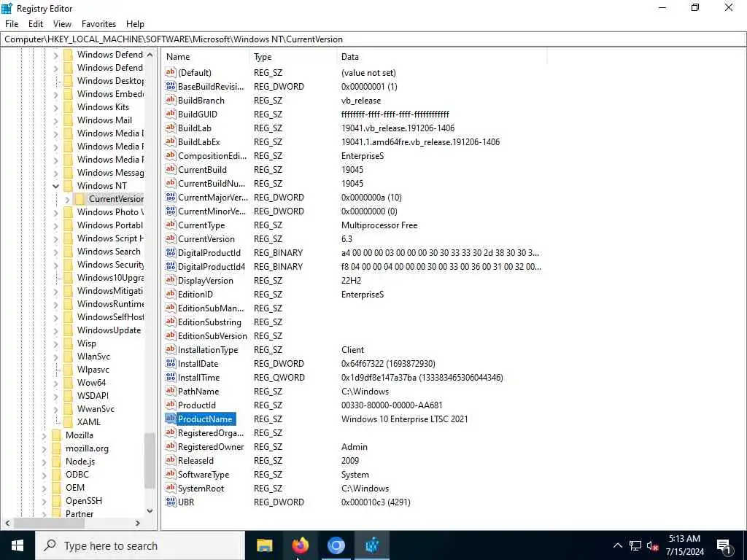
Task: Open File Explorer from the taskbar
Action: 264,545
